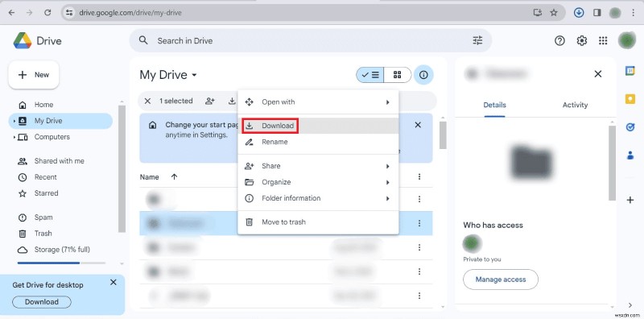Open the Google apps grid
The image size is (644, 319).
tap(603, 40)
